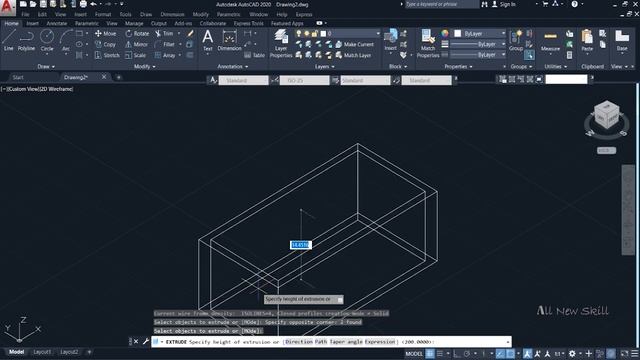Switch to the Start file tab

pos(18,77)
